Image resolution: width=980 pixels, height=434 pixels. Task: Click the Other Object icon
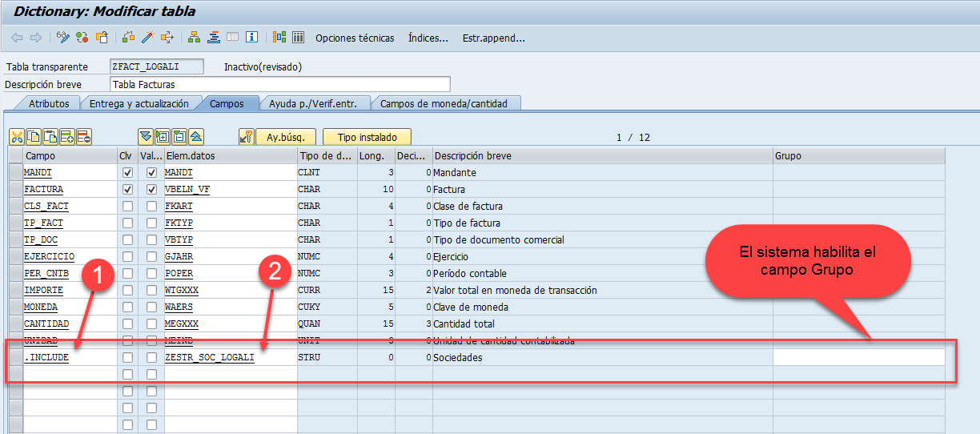(x=102, y=38)
